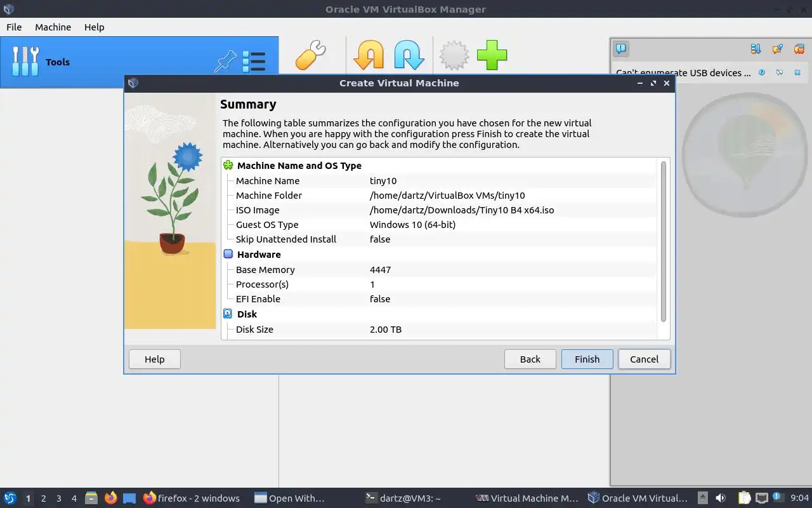Click the Oracle VM Virtual... taskbar entry
The width and height of the screenshot is (812, 508).
coord(638,498)
